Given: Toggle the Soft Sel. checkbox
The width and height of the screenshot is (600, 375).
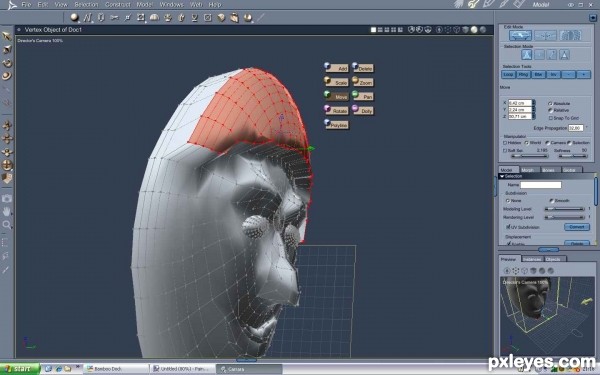Looking at the screenshot, I should [x=505, y=150].
